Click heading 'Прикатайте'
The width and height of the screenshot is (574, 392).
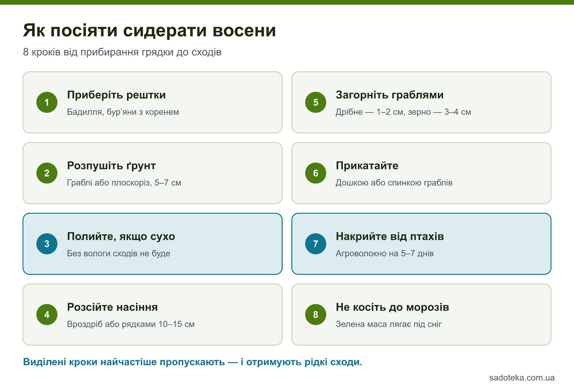[367, 166]
